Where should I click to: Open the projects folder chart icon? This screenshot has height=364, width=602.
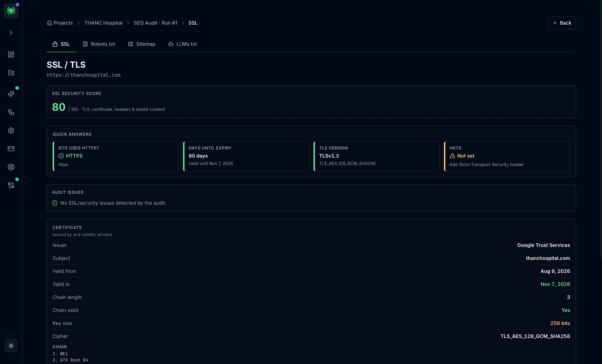coord(11,73)
